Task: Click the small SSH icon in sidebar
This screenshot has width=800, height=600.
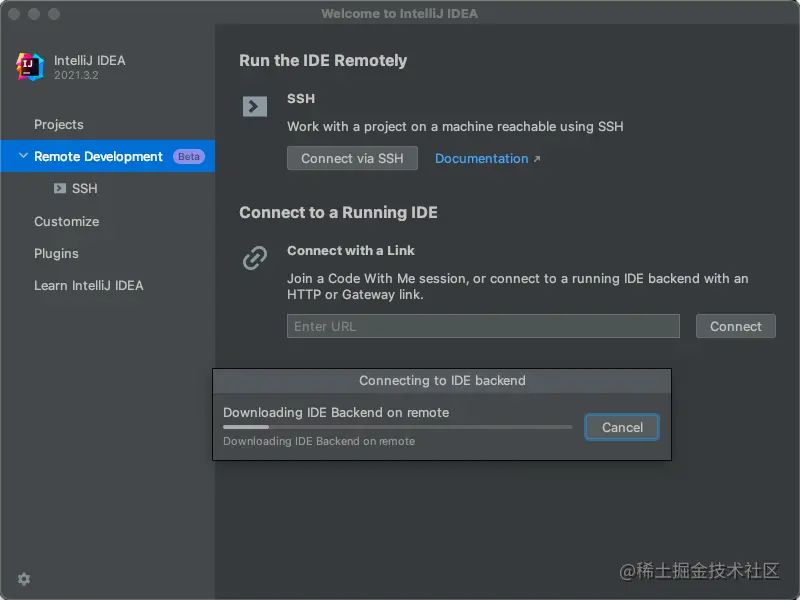Action: click(x=60, y=188)
